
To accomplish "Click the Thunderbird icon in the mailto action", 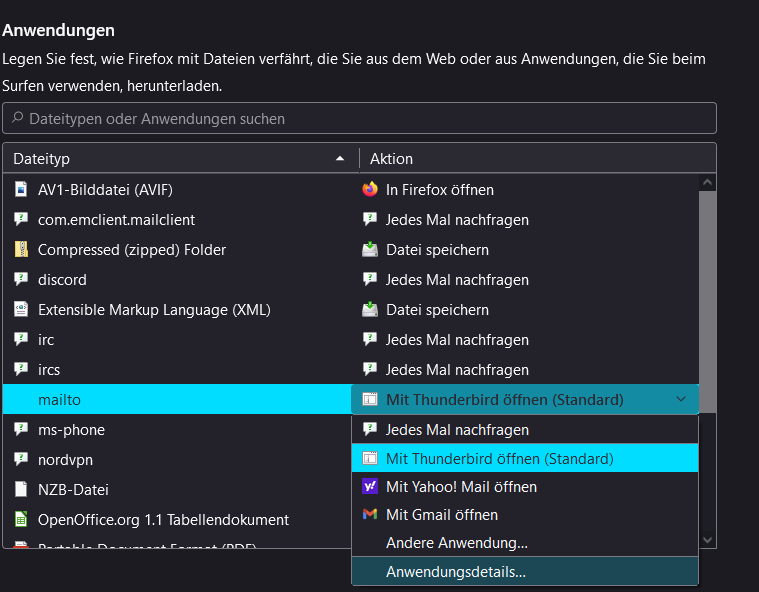I will [x=370, y=399].
